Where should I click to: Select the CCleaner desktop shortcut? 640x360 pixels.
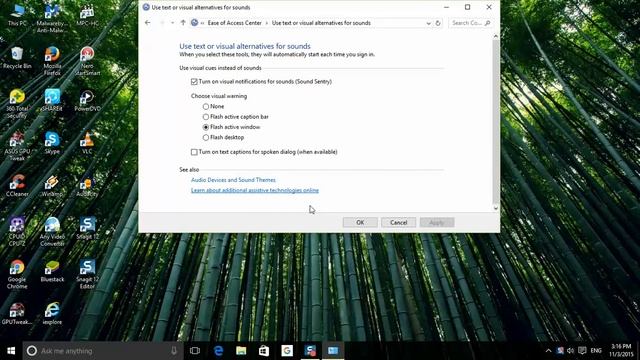coord(17,186)
